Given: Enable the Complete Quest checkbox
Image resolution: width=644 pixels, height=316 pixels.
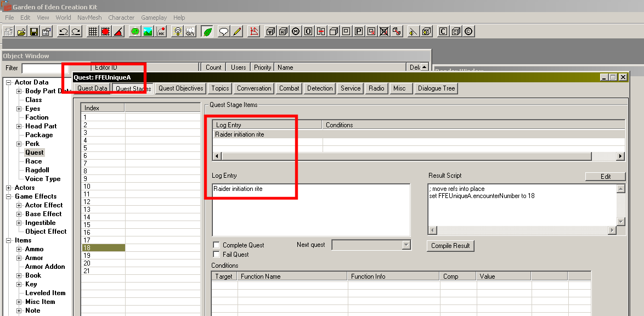Looking at the screenshot, I should 216,245.
